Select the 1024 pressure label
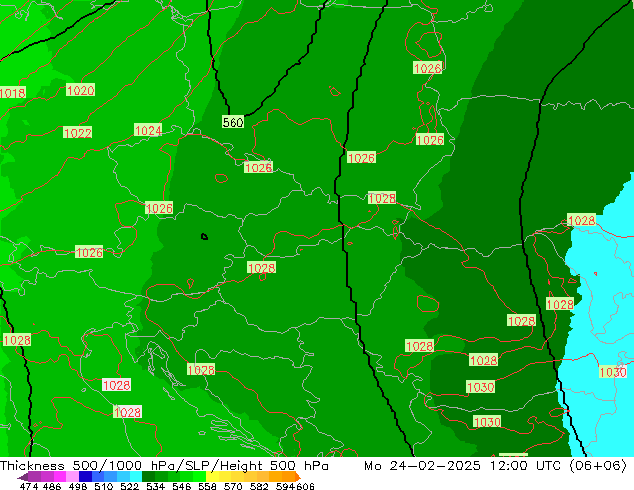 point(148,130)
